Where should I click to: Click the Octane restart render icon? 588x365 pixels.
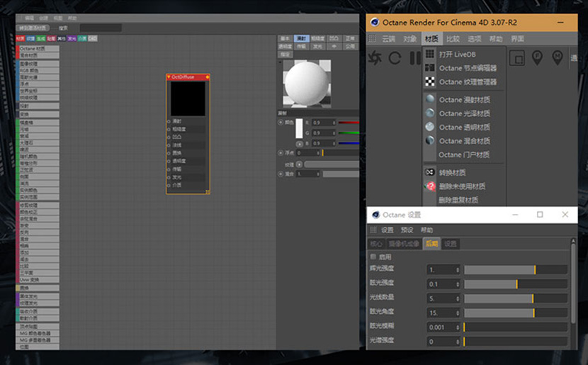coord(375,58)
